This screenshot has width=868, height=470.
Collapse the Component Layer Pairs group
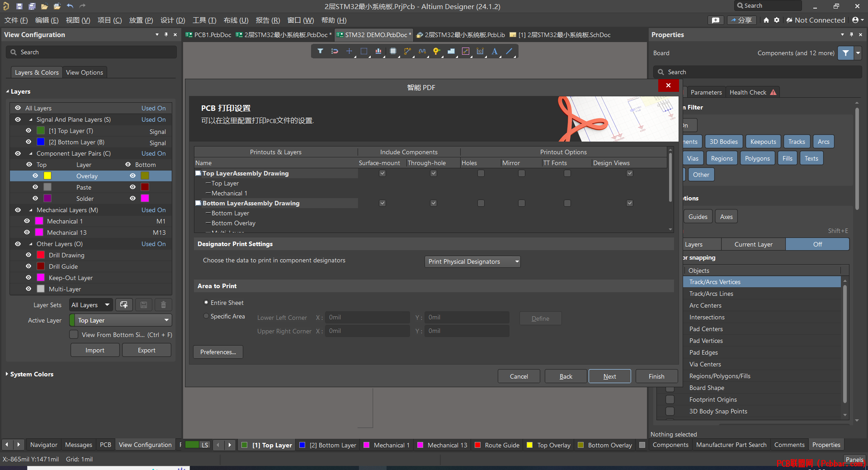click(x=31, y=154)
